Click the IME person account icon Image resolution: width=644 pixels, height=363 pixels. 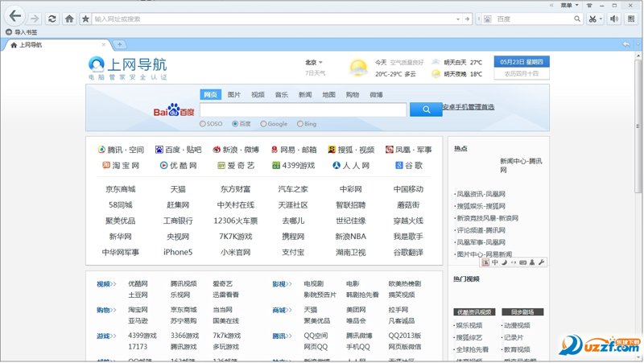pyautogui.click(x=532, y=262)
